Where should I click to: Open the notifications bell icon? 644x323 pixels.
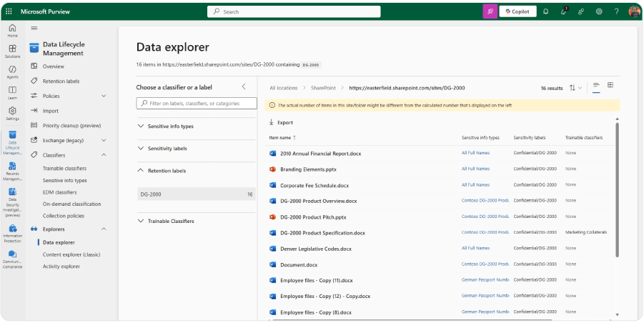coord(546,11)
